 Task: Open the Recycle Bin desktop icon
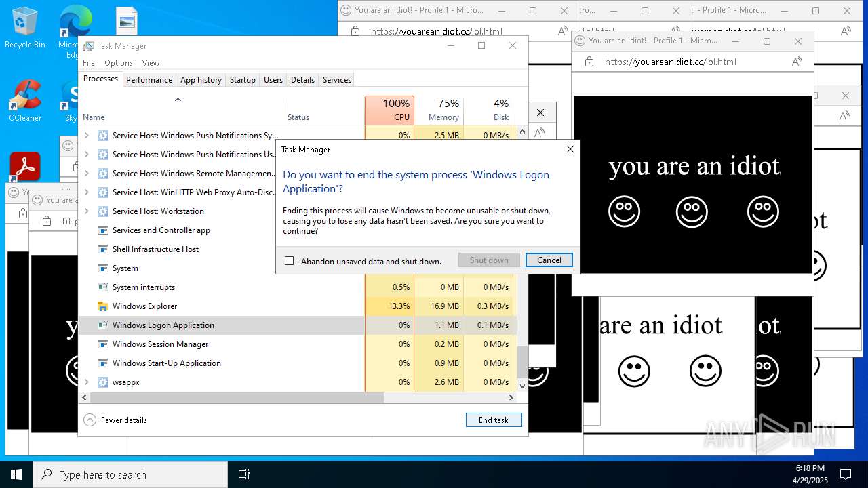[25, 27]
